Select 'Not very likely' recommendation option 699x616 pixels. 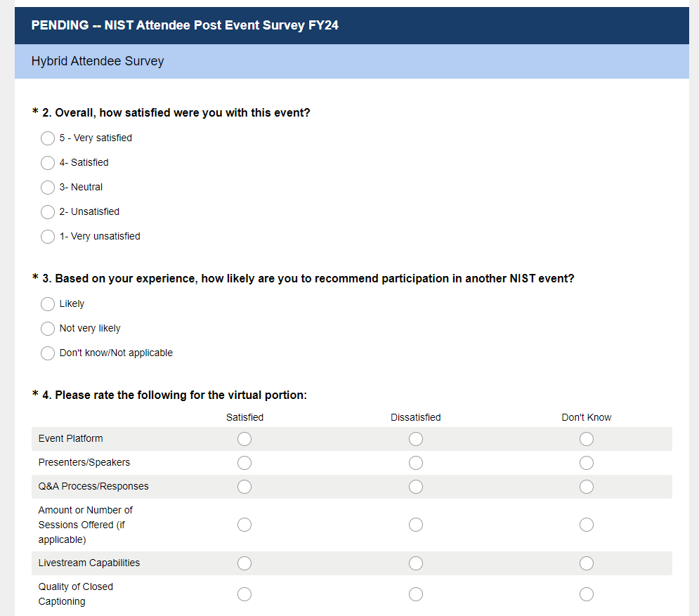click(x=48, y=329)
